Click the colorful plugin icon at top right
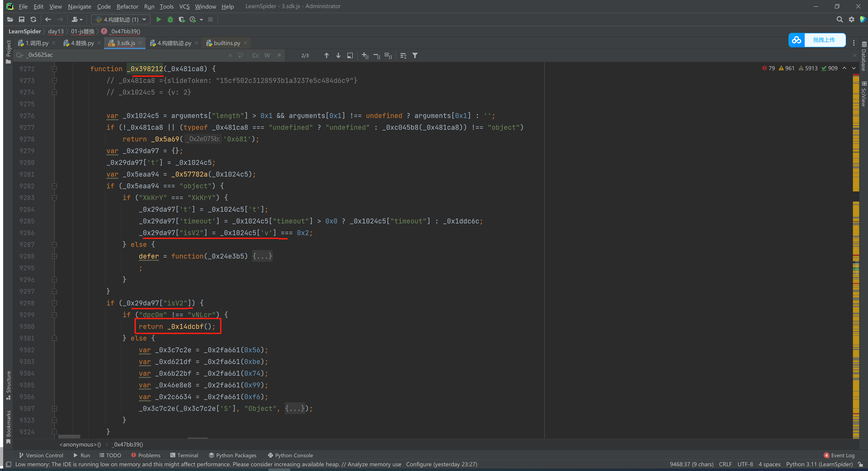Screen dimensions: 868x471 tap(863, 20)
